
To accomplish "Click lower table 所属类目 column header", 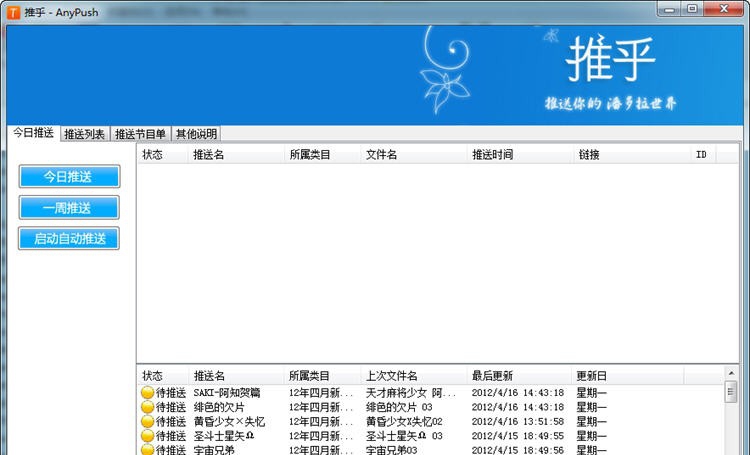I will pos(322,376).
